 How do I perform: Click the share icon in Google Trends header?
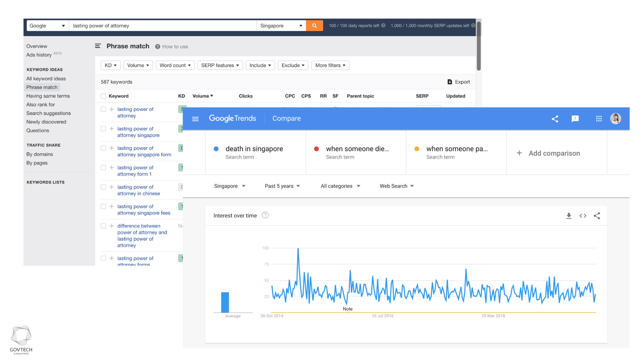click(555, 119)
